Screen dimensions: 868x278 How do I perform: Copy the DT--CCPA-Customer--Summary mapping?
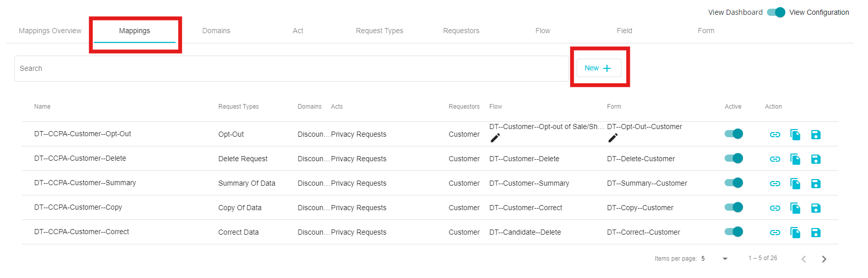[x=795, y=184]
